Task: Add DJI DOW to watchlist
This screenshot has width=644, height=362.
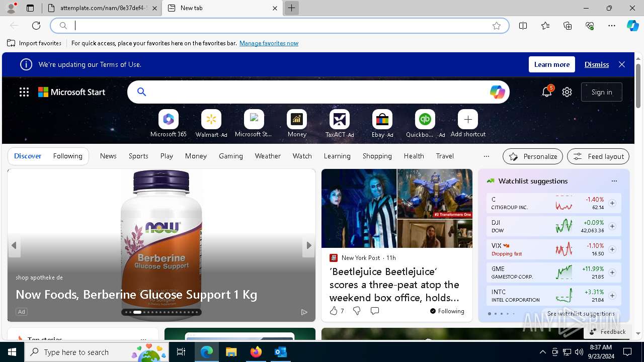Action: click(612, 226)
